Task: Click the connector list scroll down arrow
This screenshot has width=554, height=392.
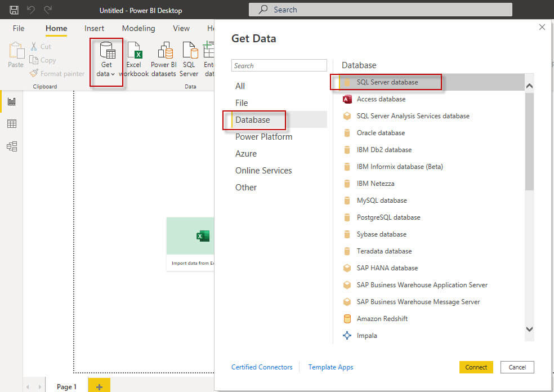Action: click(x=529, y=329)
